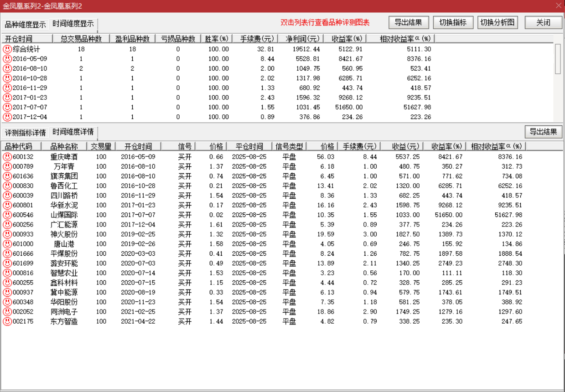This screenshot has width=565, height=392.
Task: Click the 切换分析图 button
Action: (x=498, y=22)
